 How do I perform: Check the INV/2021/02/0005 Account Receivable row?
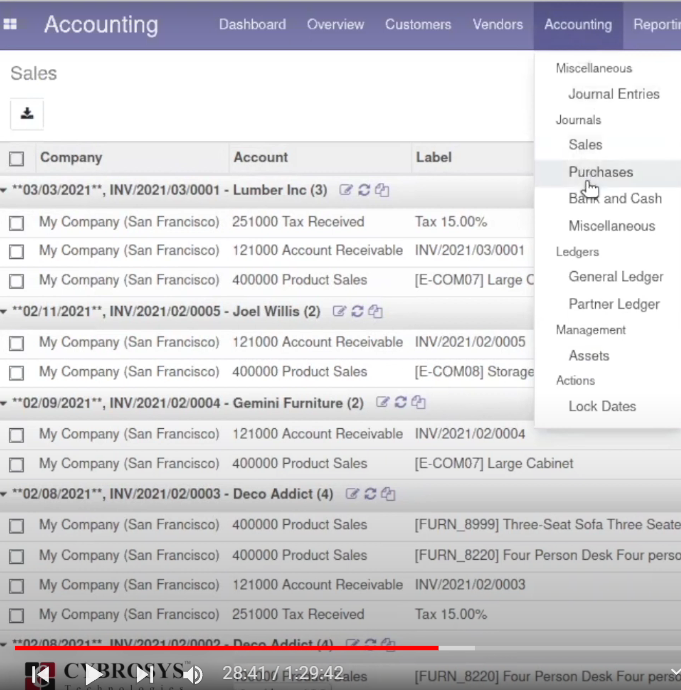pos(17,343)
